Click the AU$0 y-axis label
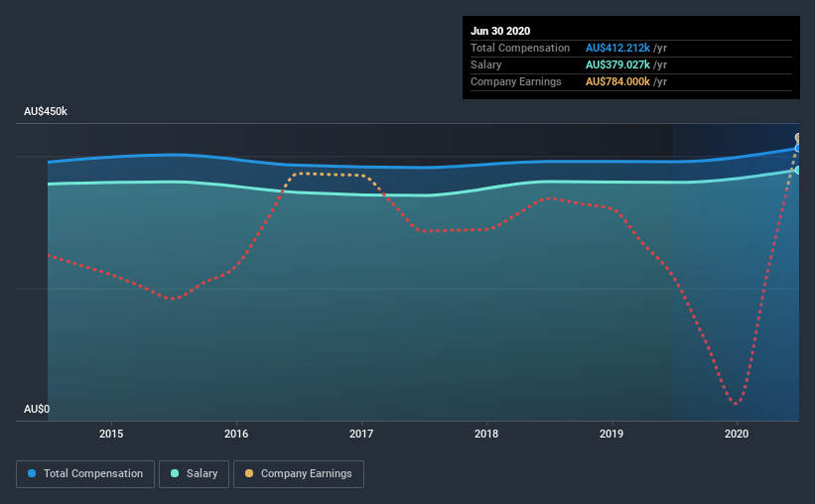Screen dimensions: 815x504 [37, 409]
